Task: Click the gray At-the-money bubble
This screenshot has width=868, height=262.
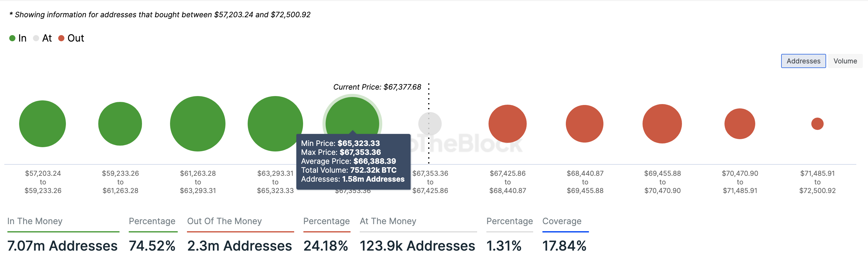Action: (x=430, y=123)
